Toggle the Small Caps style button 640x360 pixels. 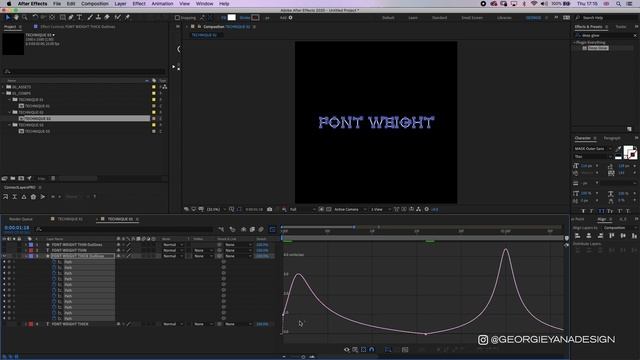610,211
